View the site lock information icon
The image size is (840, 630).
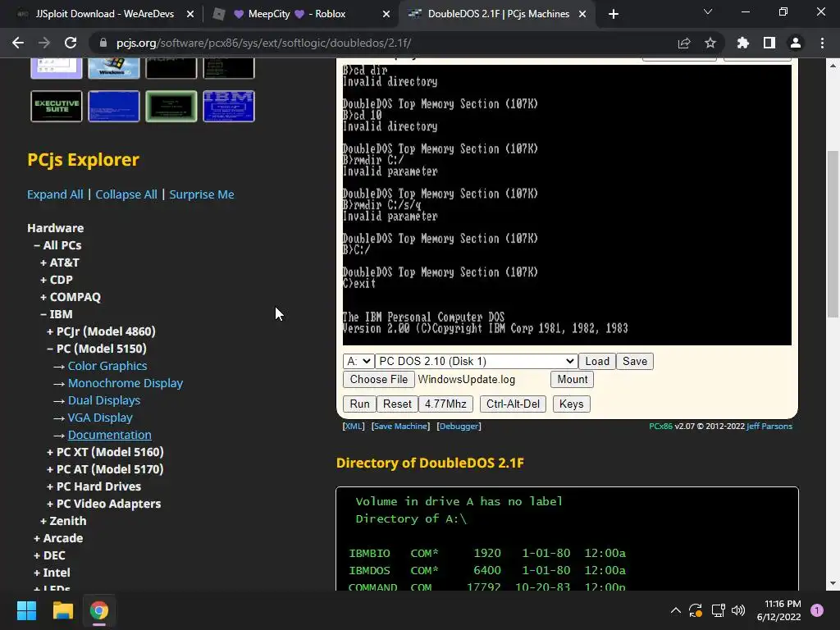tap(103, 43)
